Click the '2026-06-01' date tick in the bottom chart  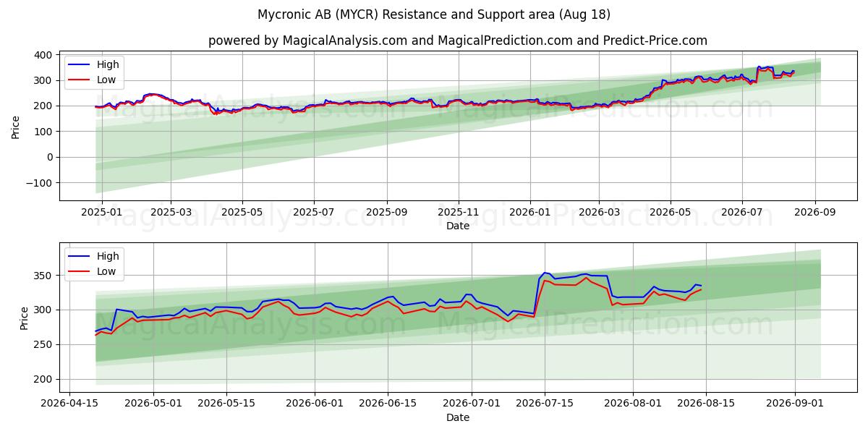click(x=315, y=404)
